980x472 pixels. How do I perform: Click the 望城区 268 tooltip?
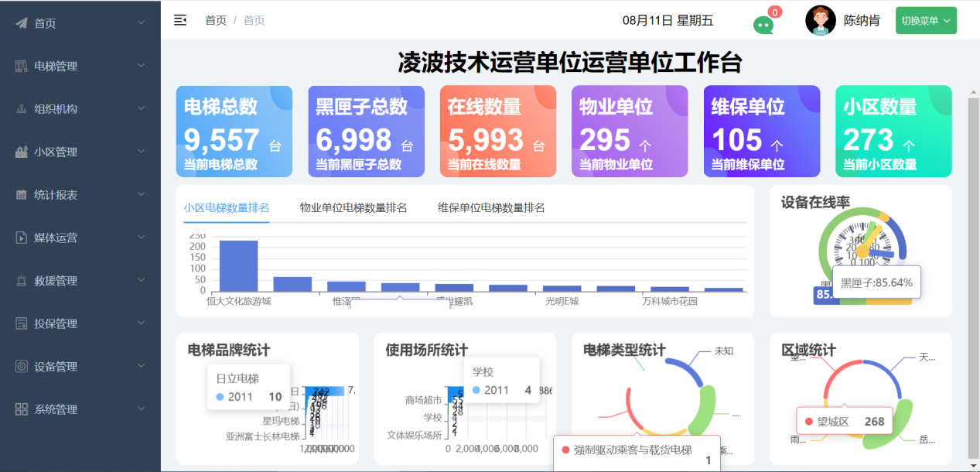(845, 422)
